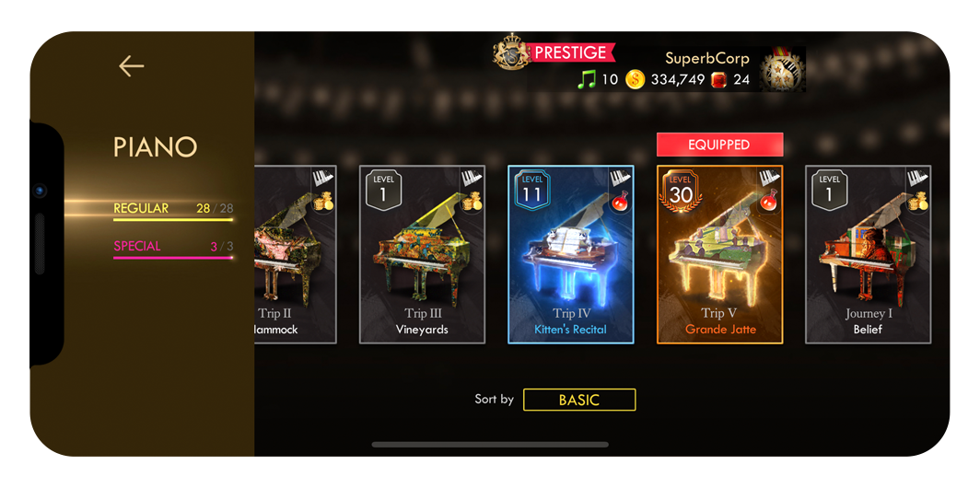This screenshot has height=488, width=980.
Task: Select the Trip III Vineyards piano card
Action: (423, 254)
